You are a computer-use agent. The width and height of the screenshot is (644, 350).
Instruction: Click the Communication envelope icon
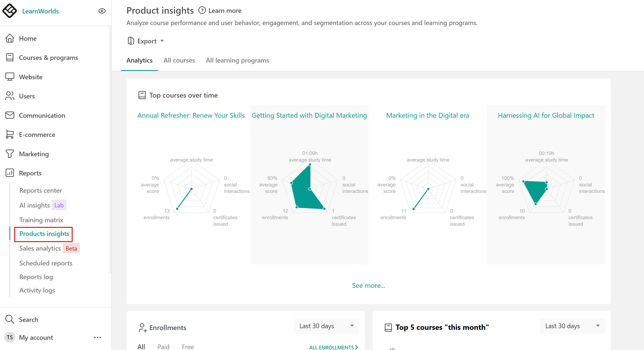point(10,115)
